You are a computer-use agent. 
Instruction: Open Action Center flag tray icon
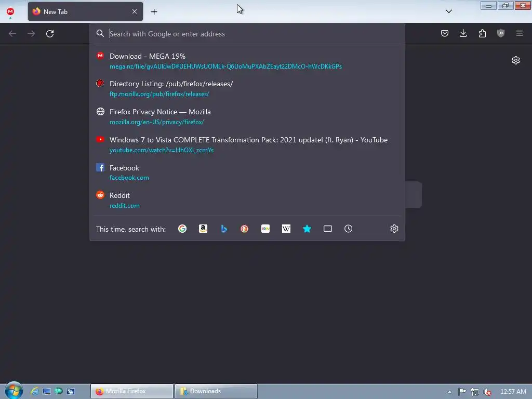click(x=462, y=392)
